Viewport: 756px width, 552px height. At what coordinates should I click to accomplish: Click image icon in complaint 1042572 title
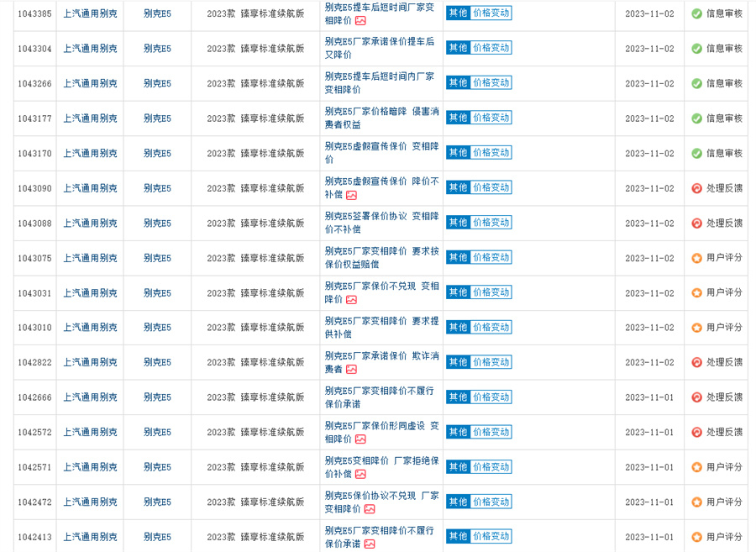pyautogui.click(x=360, y=439)
